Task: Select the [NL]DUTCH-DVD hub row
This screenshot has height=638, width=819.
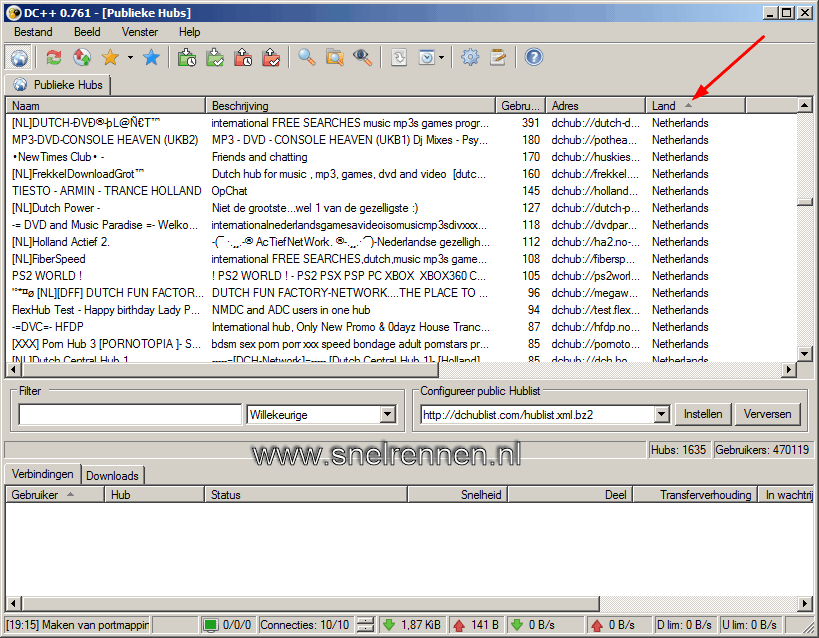Action: point(401,123)
